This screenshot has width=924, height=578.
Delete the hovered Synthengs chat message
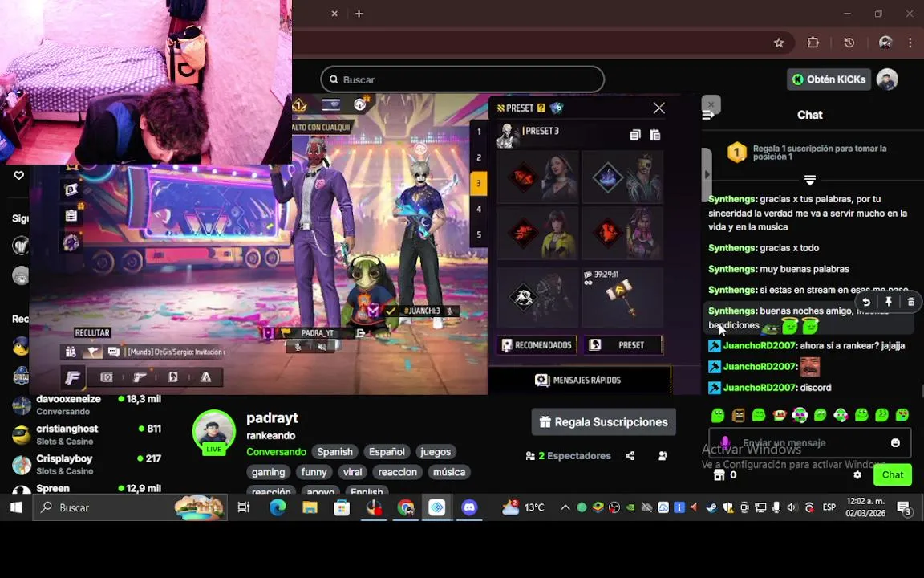(910, 302)
